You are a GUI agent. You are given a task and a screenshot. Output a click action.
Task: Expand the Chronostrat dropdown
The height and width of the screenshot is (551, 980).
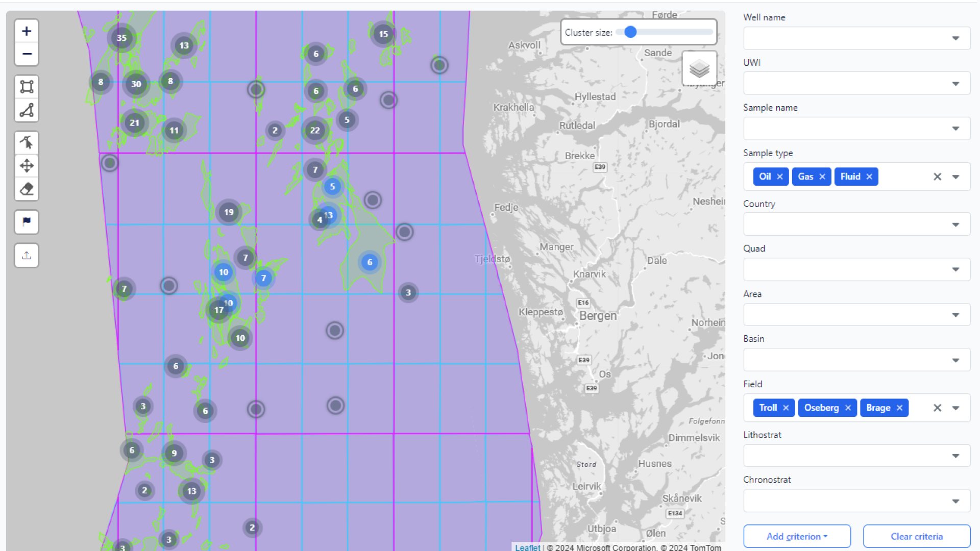point(955,501)
